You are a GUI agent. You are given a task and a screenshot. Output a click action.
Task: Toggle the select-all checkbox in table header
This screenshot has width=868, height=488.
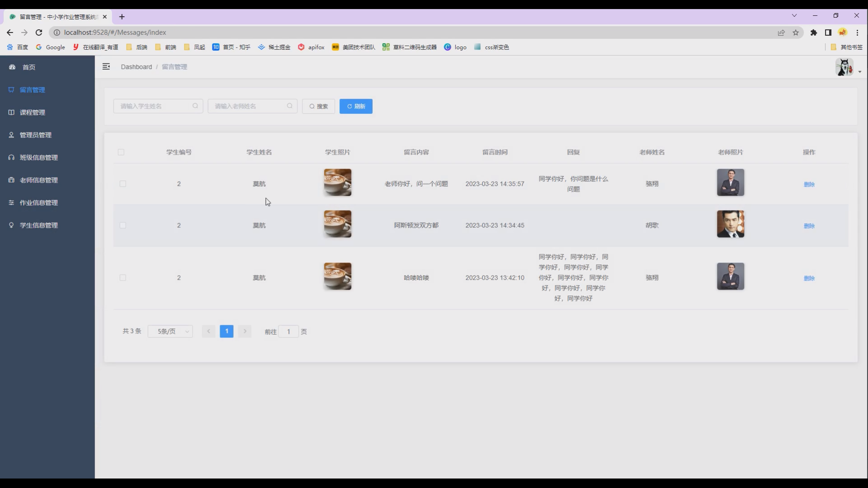coord(121,152)
